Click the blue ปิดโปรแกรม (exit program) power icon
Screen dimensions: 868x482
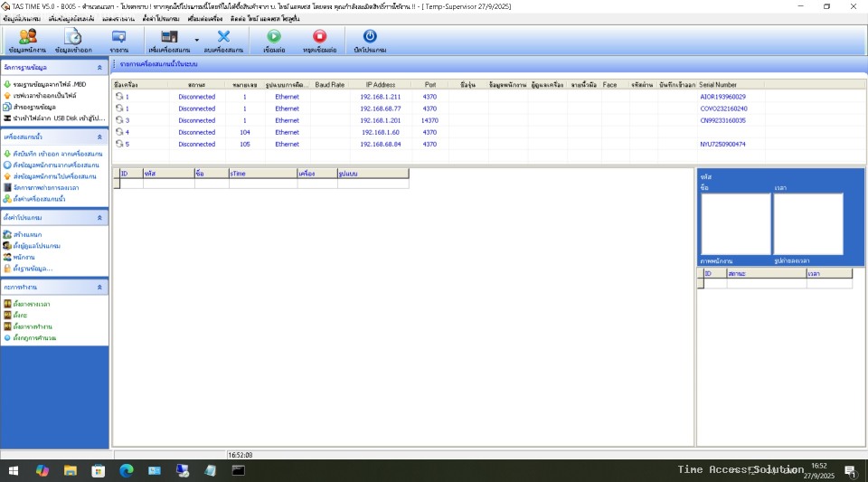pyautogui.click(x=369, y=40)
